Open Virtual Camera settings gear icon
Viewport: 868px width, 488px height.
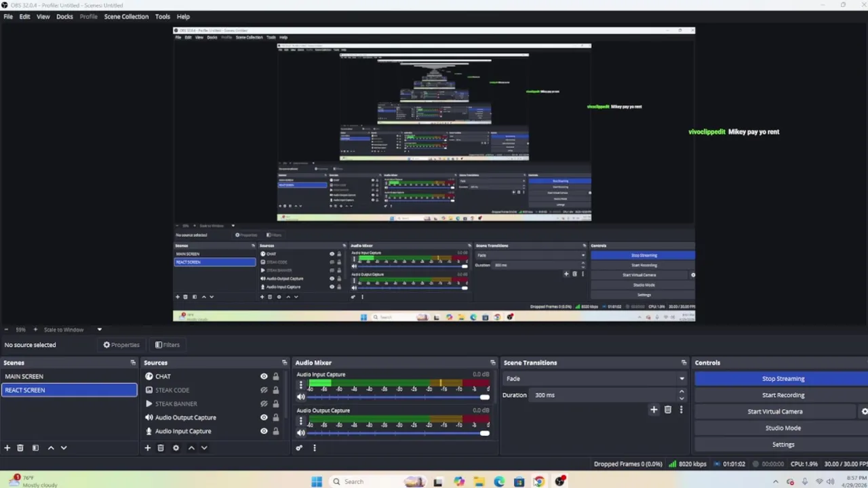[x=864, y=411]
